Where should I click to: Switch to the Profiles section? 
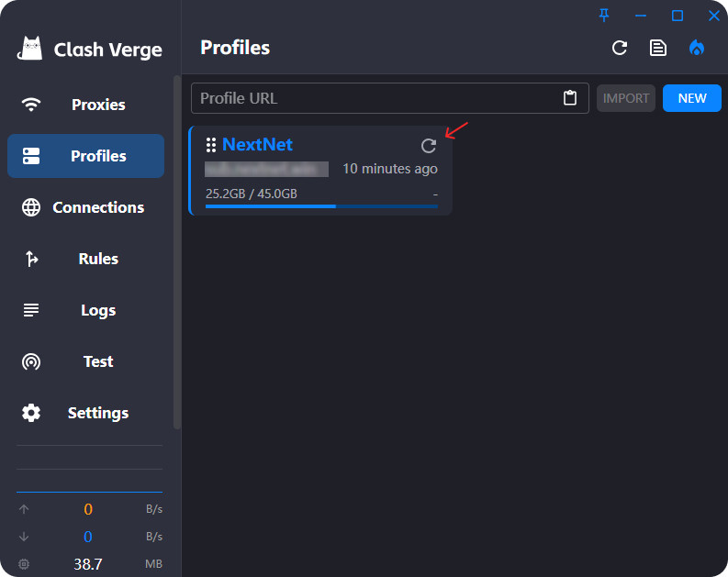85,156
